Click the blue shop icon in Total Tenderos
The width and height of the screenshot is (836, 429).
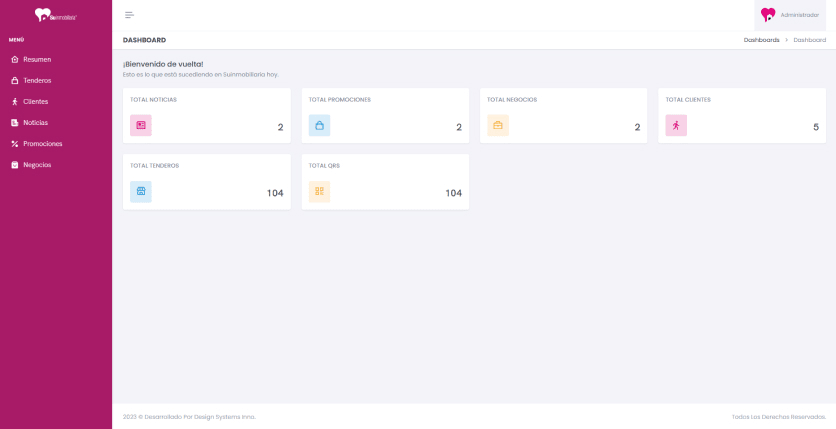click(x=141, y=191)
